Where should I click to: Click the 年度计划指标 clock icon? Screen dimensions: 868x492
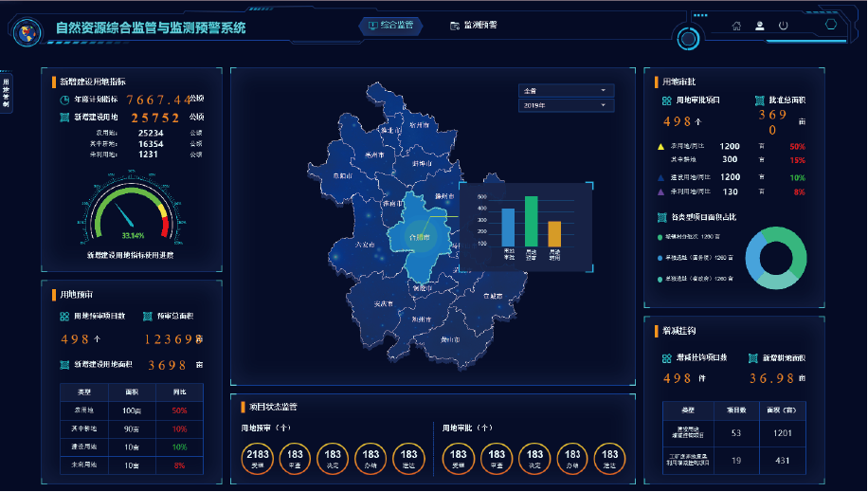pyautogui.click(x=64, y=100)
